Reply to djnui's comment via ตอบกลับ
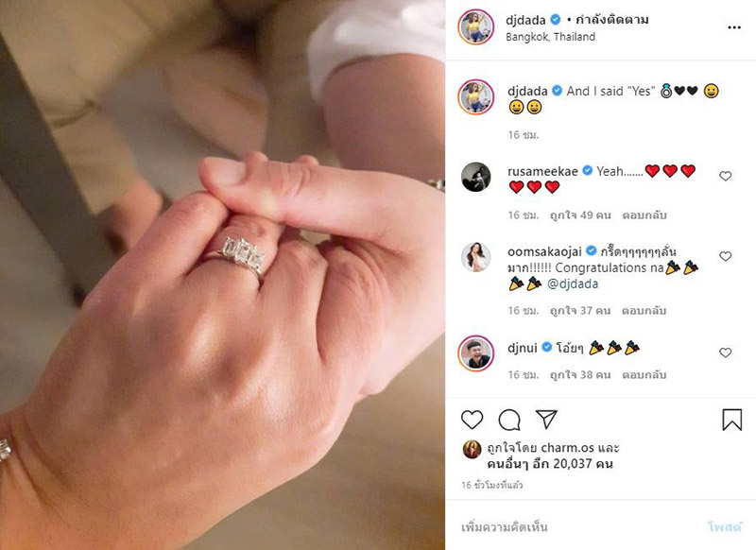Viewport: 756px width, 550px height. tap(644, 374)
